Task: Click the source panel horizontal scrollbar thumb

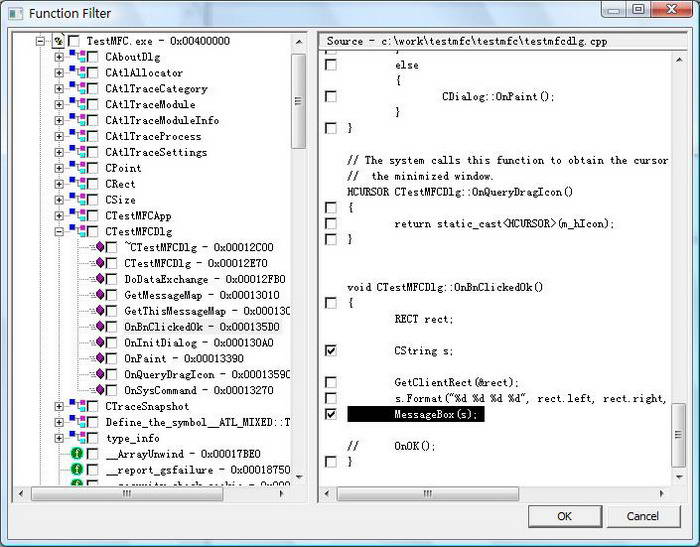Action: (428, 494)
